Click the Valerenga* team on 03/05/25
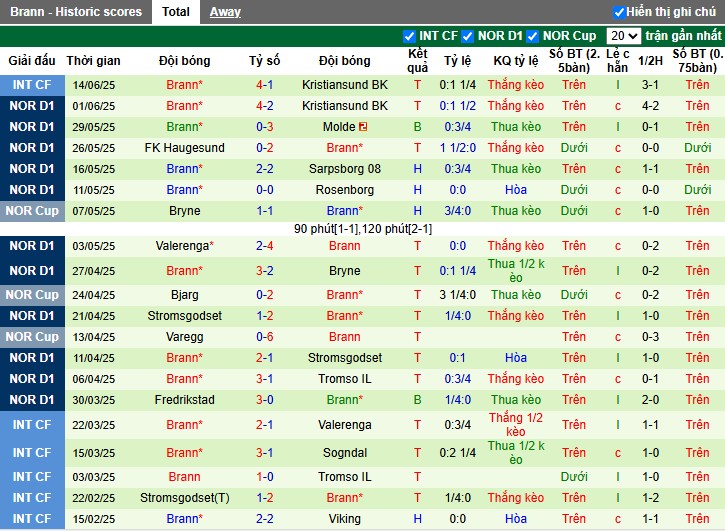 point(184,246)
